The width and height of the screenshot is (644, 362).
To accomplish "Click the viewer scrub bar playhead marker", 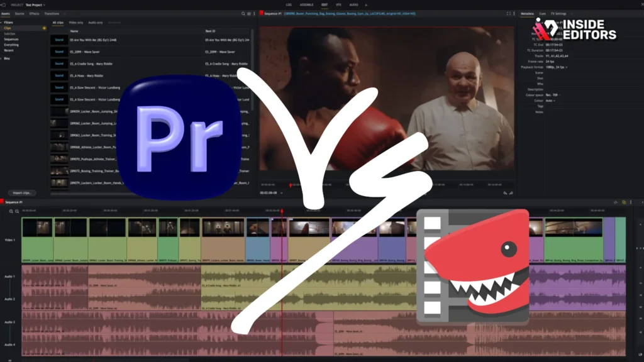I will pyautogui.click(x=291, y=185).
